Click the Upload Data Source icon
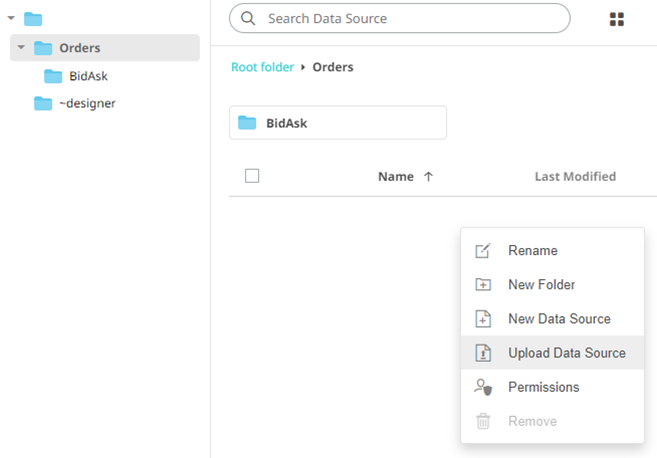Viewport: 657px width, 458px height. (x=483, y=353)
